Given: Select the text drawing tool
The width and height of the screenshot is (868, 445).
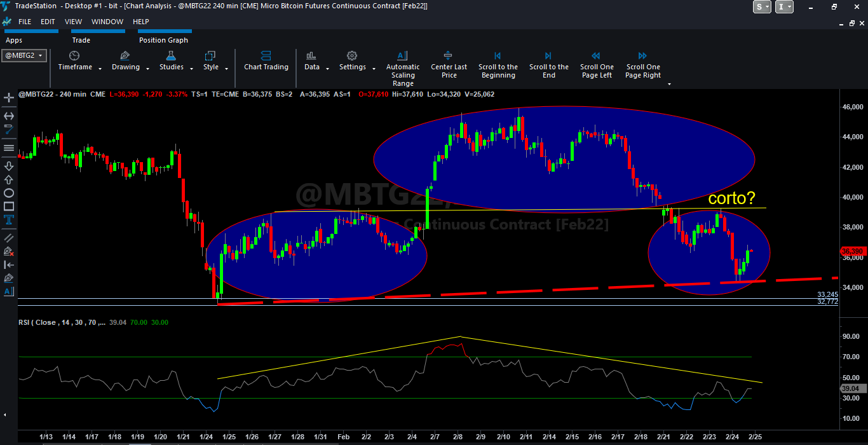Looking at the screenshot, I should 9,220.
